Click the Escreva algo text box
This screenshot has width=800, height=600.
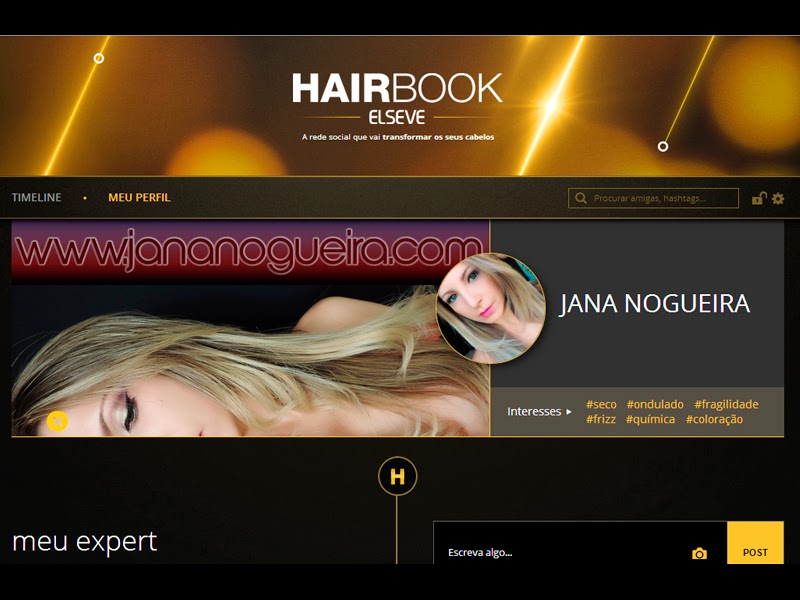pos(580,543)
